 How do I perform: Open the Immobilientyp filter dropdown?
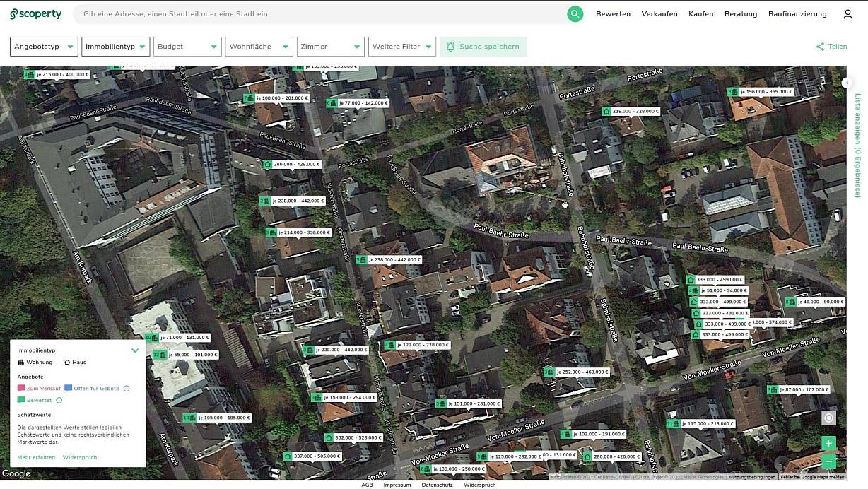(x=116, y=47)
